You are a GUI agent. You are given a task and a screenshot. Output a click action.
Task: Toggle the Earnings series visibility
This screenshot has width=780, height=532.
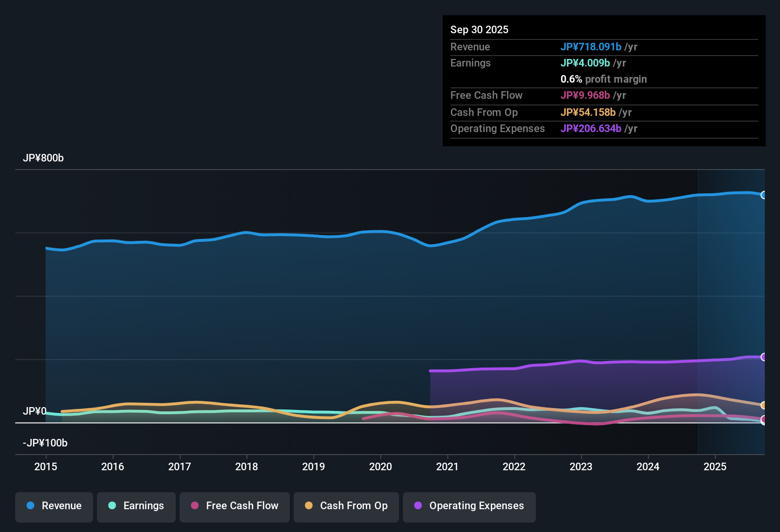(136, 506)
